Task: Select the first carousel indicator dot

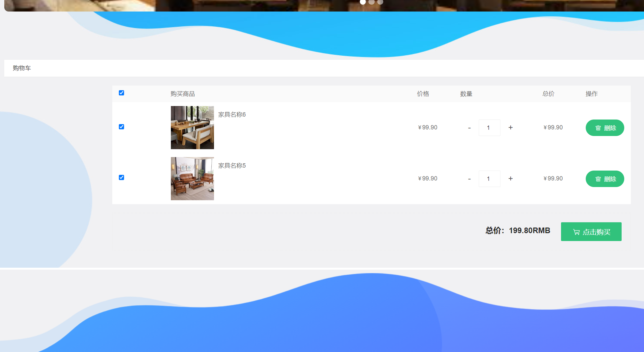Action: point(363,2)
